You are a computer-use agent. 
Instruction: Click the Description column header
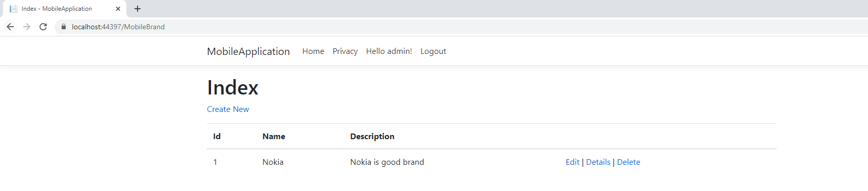coord(372,137)
